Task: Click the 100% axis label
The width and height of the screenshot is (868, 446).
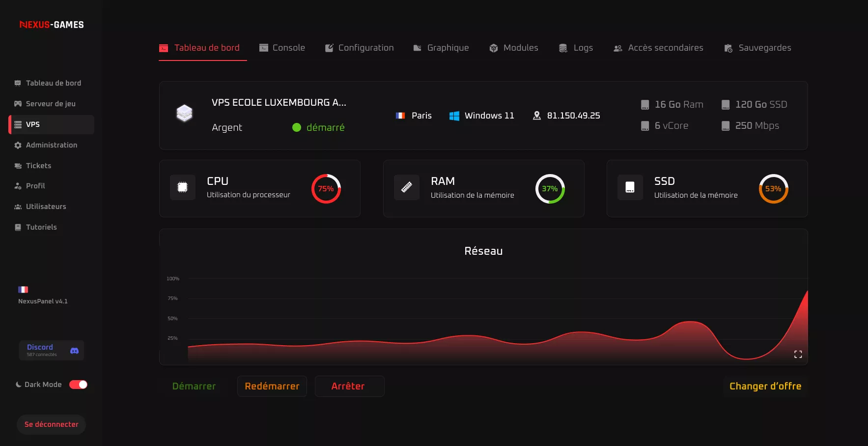Action: click(173, 279)
